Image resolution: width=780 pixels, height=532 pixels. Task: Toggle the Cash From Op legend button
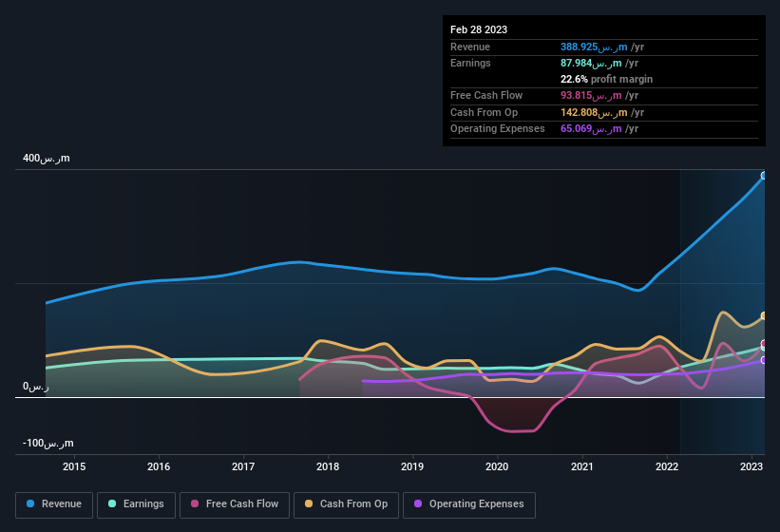coord(346,504)
